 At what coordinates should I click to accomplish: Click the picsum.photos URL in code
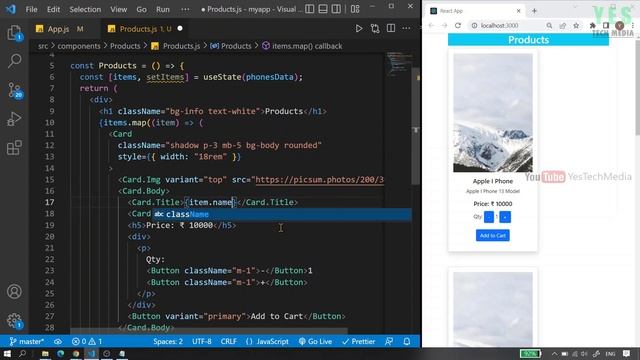click(320, 180)
